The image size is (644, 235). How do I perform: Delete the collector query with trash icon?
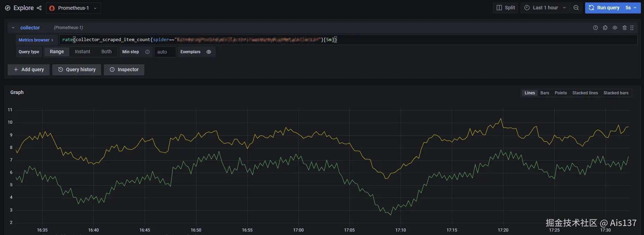tap(625, 28)
